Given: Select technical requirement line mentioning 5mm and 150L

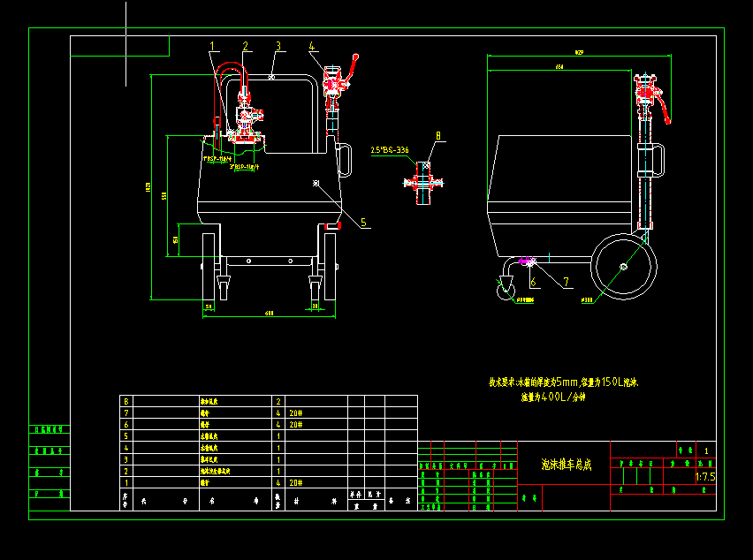Looking at the screenshot, I should (564, 382).
